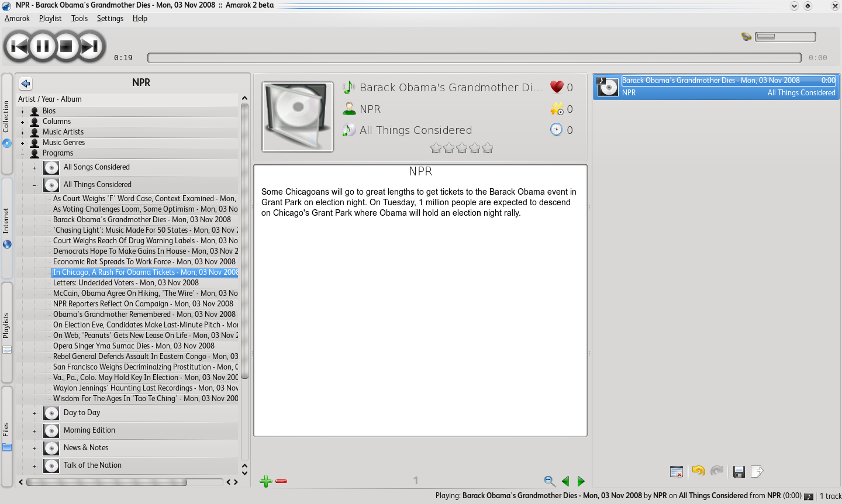The width and height of the screenshot is (842, 504).
Task: Click the Morning Edition disc icon
Action: tap(51, 431)
